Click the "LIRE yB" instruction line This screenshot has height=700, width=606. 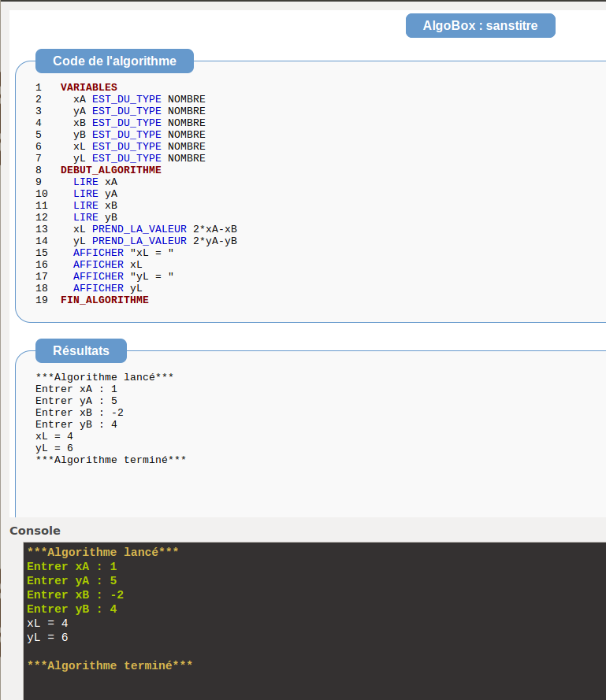coord(95,217)
